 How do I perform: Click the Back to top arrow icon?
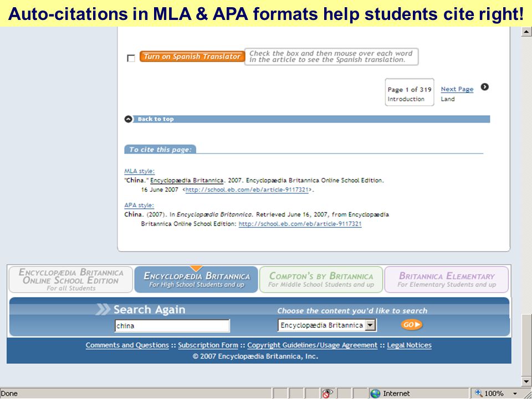128,119
